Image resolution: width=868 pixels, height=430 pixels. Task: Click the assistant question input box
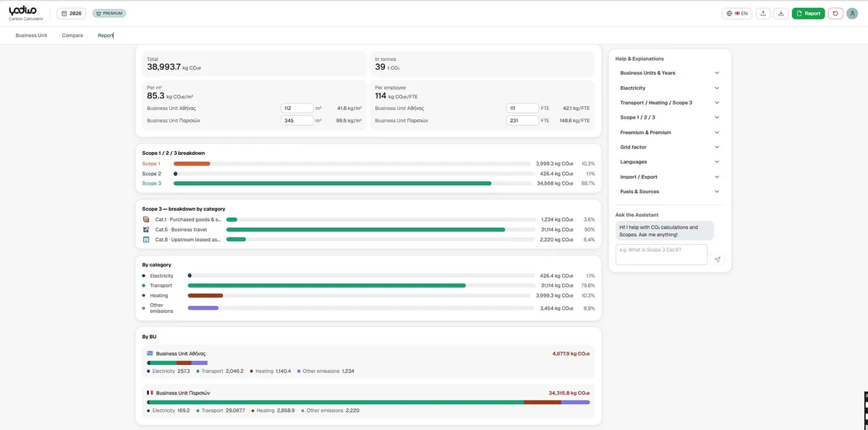point(661,254)
